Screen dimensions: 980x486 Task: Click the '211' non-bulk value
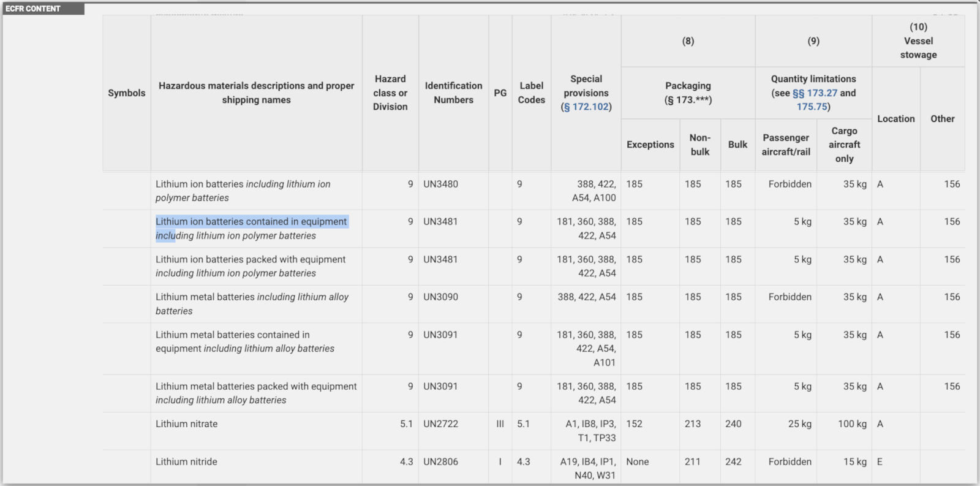693,462
